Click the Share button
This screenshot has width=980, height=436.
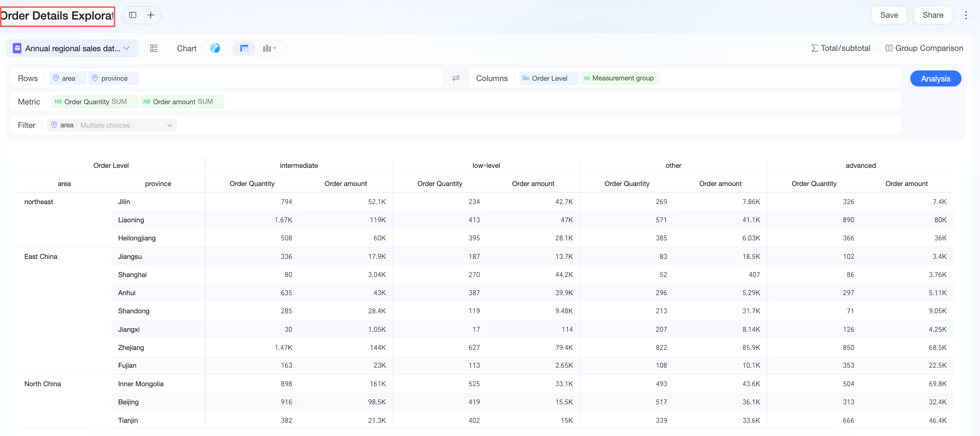[933, 15]
